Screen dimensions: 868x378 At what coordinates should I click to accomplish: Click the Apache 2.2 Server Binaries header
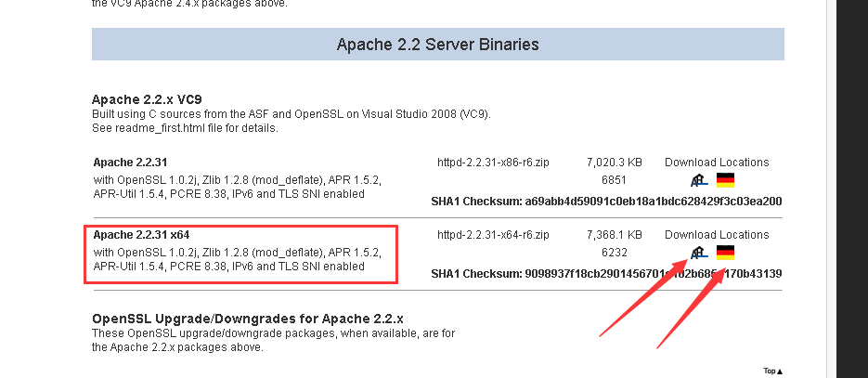437,45
